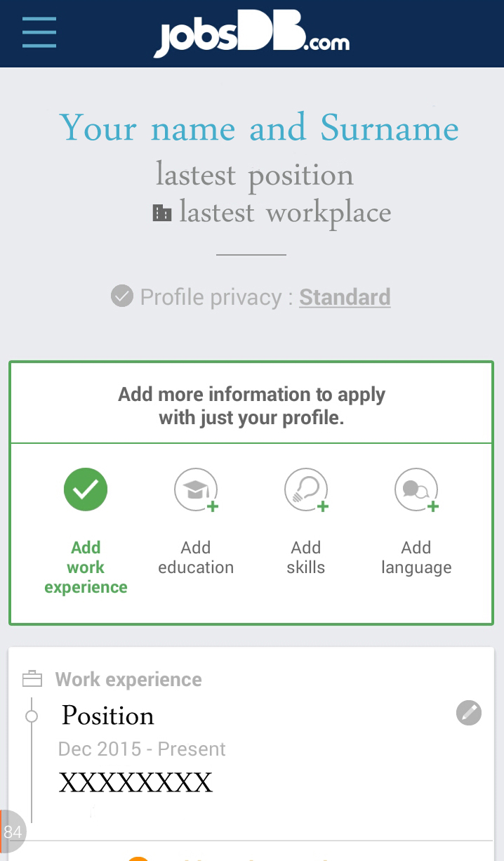Select the "Add language" text label
Screen dimensions: 504x861
point(416,558)
